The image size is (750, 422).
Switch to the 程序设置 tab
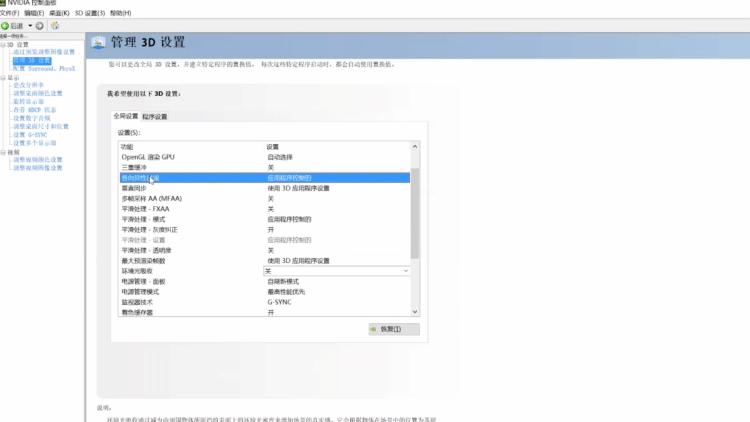tap(154, 117)
